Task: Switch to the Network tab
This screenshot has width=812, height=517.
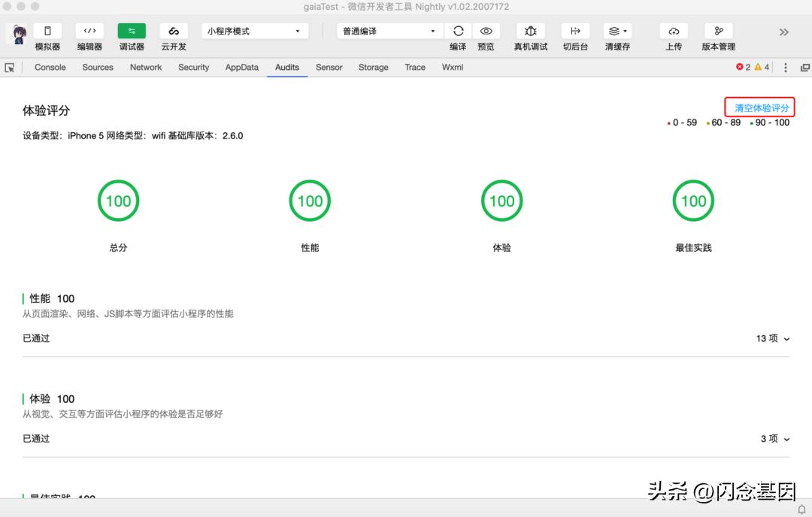Action: point(145,67)
